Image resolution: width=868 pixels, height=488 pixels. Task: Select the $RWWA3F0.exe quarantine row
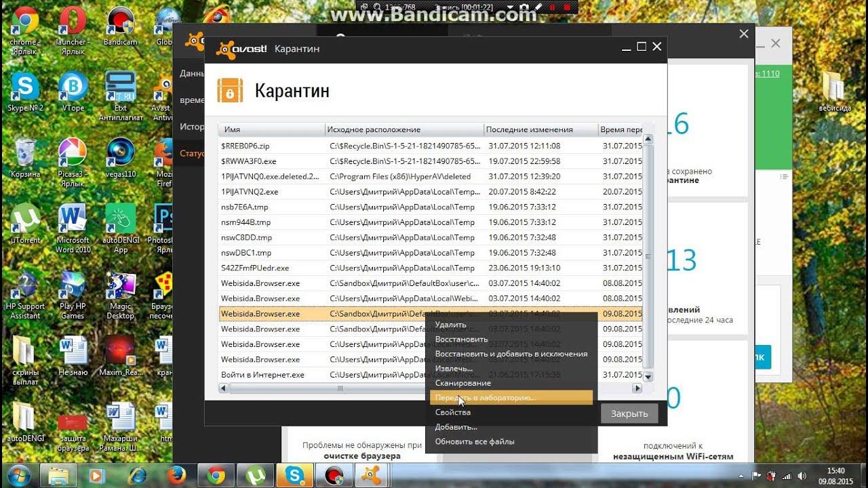click(x=430, y=161)
